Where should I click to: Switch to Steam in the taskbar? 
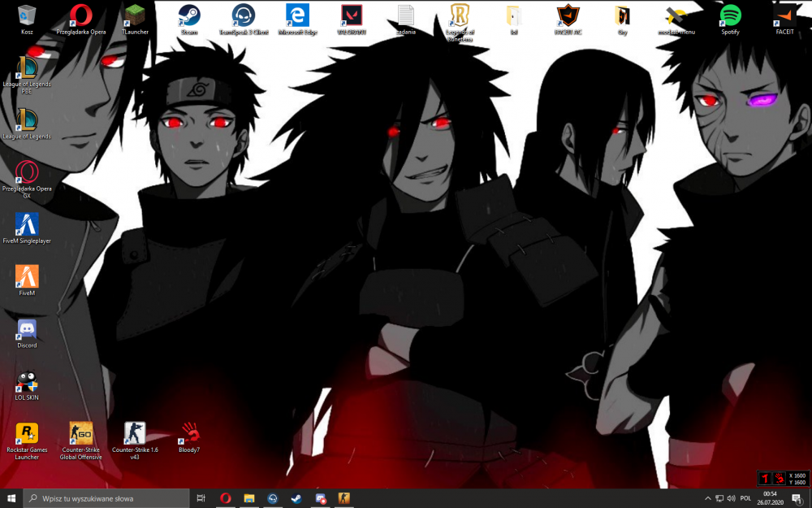(296, 498)
